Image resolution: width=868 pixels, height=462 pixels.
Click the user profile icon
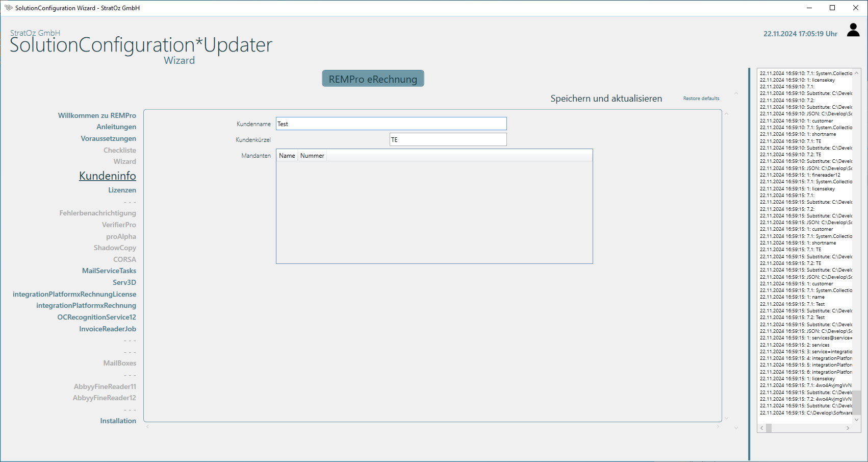pyautogui.click(x=853, y=31)
